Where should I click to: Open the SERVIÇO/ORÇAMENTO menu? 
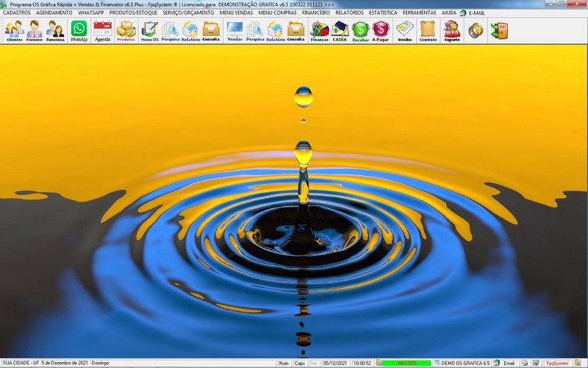188,13
